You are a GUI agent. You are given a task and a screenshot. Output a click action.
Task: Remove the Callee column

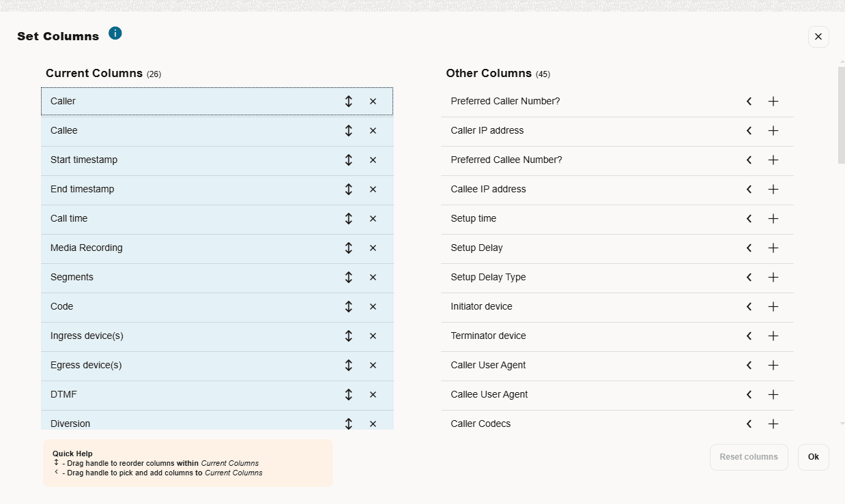point(373,131)
